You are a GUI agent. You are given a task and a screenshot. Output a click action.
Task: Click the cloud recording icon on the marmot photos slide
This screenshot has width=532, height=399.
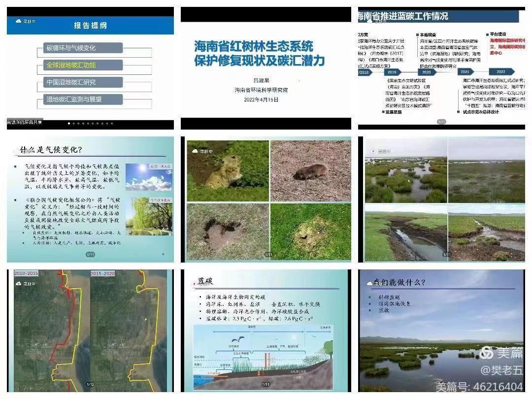(195, 151)
